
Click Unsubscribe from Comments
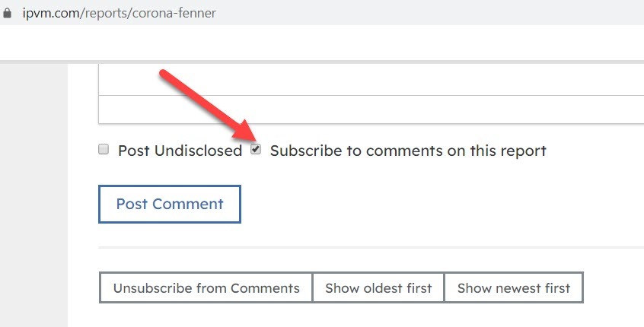tap(206, 287)
